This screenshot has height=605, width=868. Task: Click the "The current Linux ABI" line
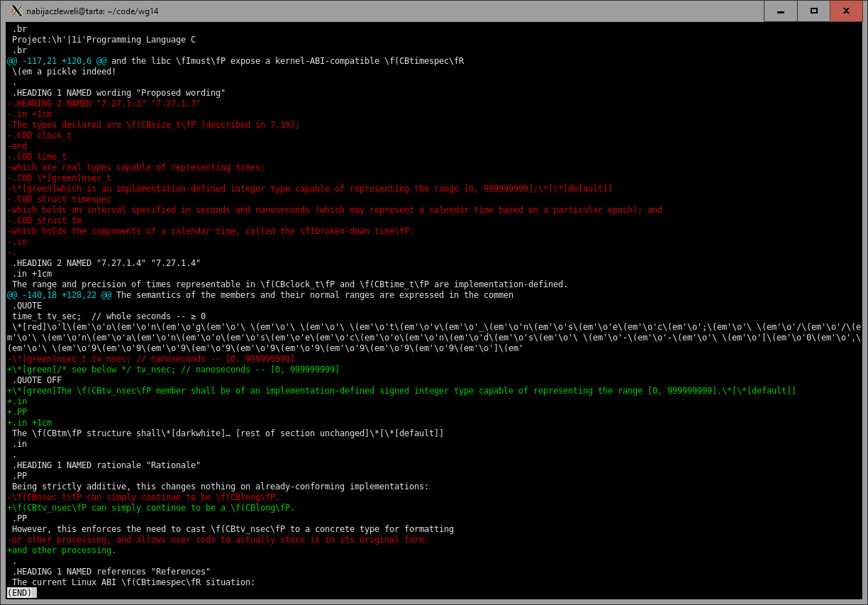tap(133, 582)
